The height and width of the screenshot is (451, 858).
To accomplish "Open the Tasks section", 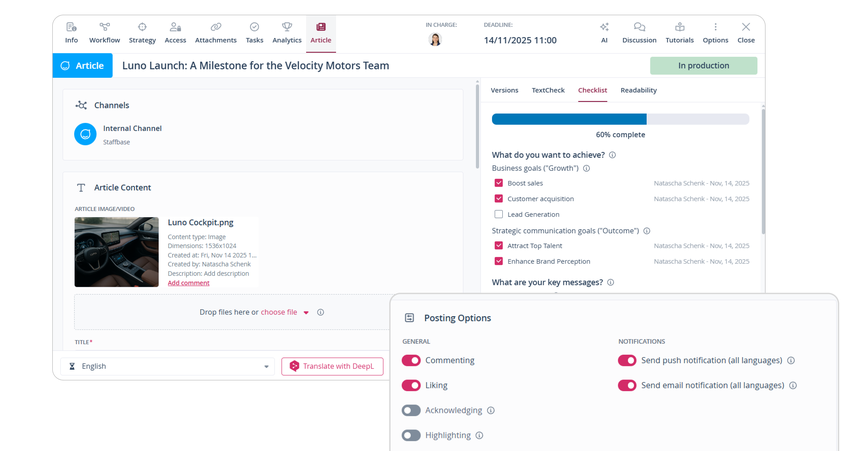I will pyautogui.click(x=254, y=33).
